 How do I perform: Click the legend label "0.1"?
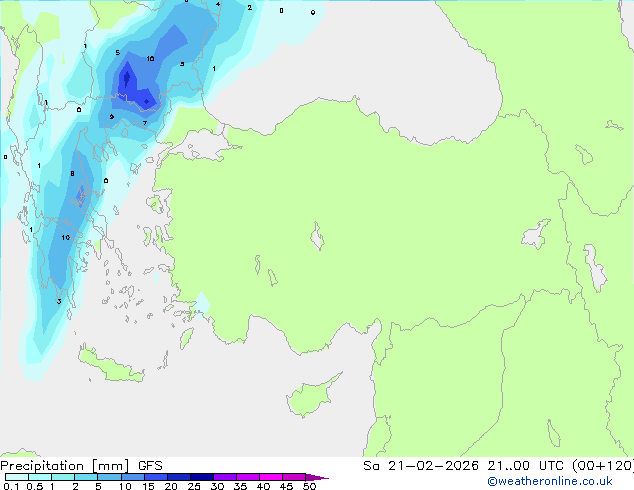(11, 486)
